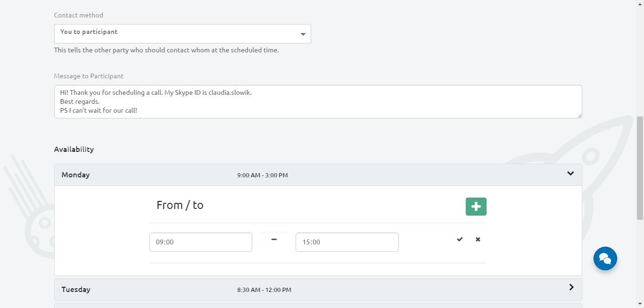Click inside the Message to Participant text area
The image size is (644, 308).
tap(318, 102)
